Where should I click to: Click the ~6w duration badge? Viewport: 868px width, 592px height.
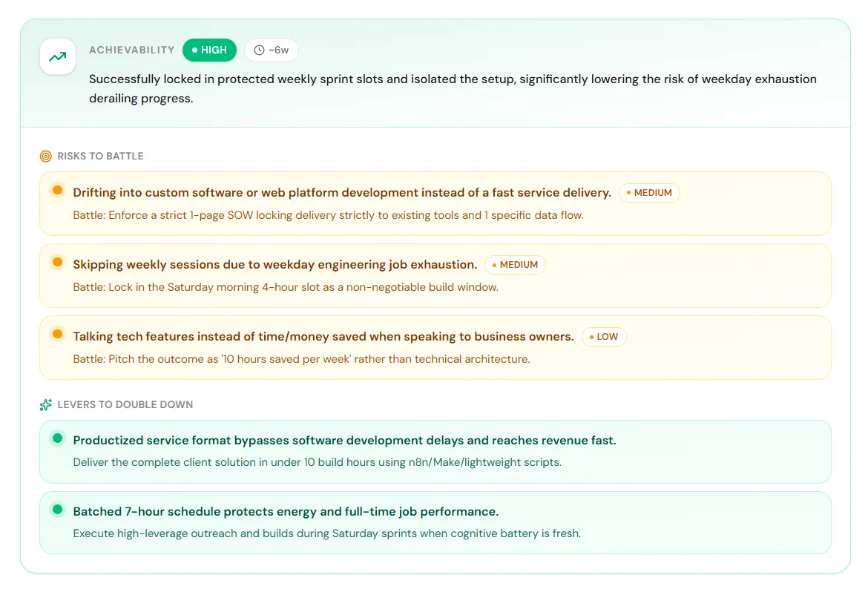(272, 50)
